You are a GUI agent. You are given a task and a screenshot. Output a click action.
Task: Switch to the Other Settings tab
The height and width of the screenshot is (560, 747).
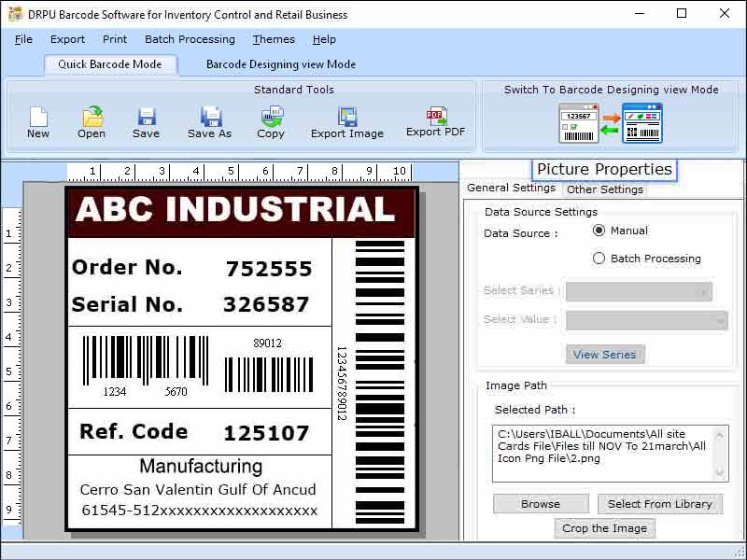604,189
